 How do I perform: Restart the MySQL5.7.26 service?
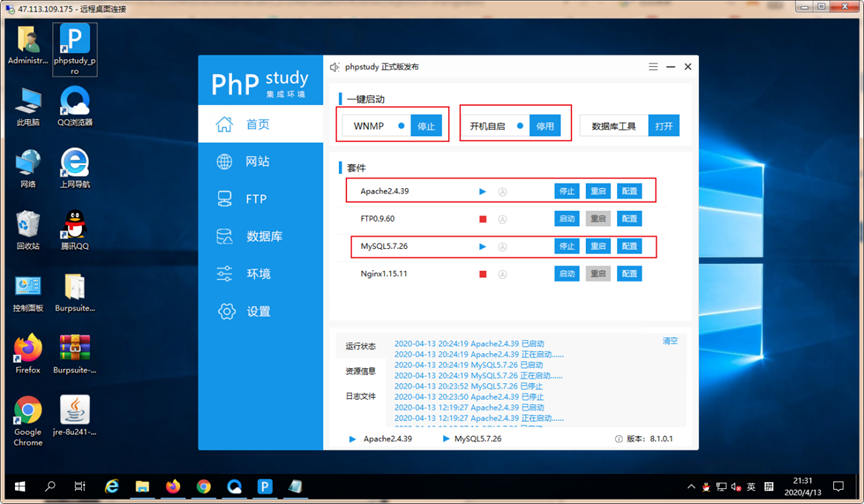tap(598, 246)
